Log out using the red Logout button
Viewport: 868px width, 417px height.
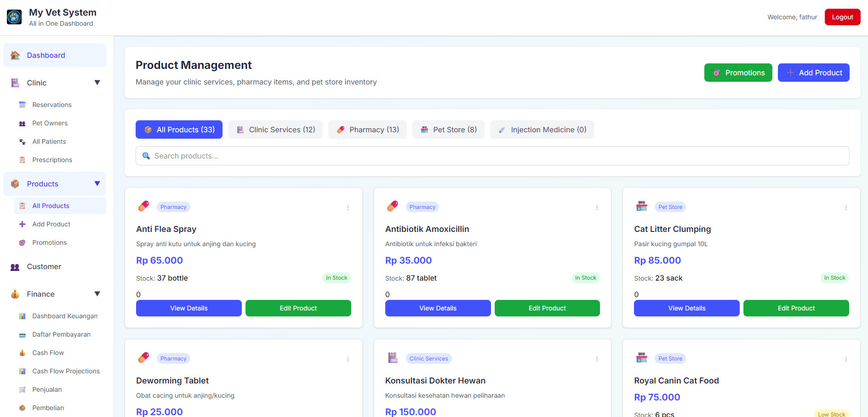tap(842, 17)
